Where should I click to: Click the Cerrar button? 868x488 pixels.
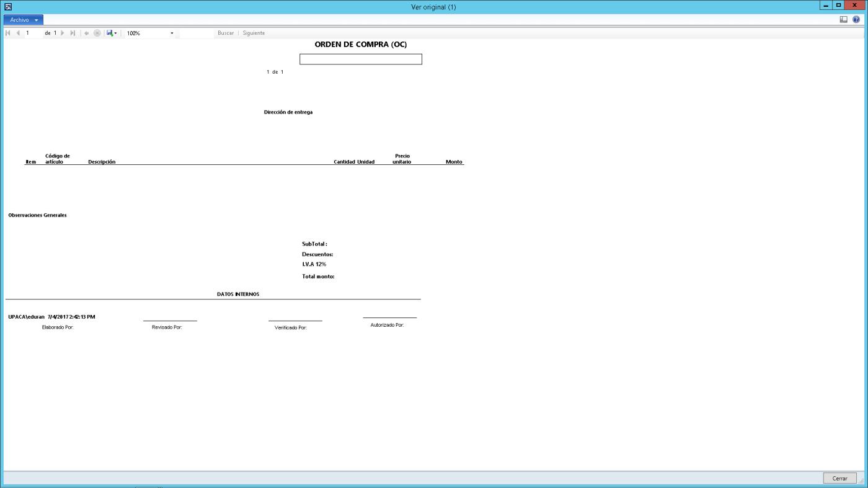click(x=840, y=478)
